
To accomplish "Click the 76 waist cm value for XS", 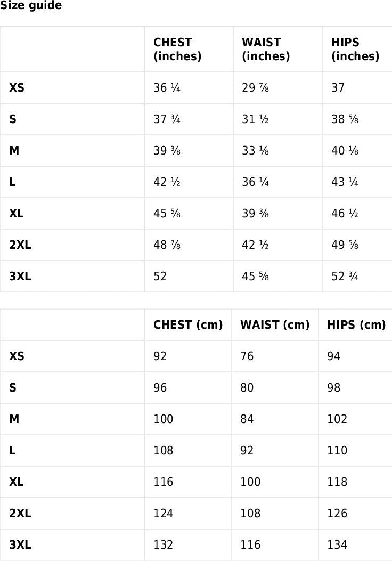I will [x=247, y=356].
